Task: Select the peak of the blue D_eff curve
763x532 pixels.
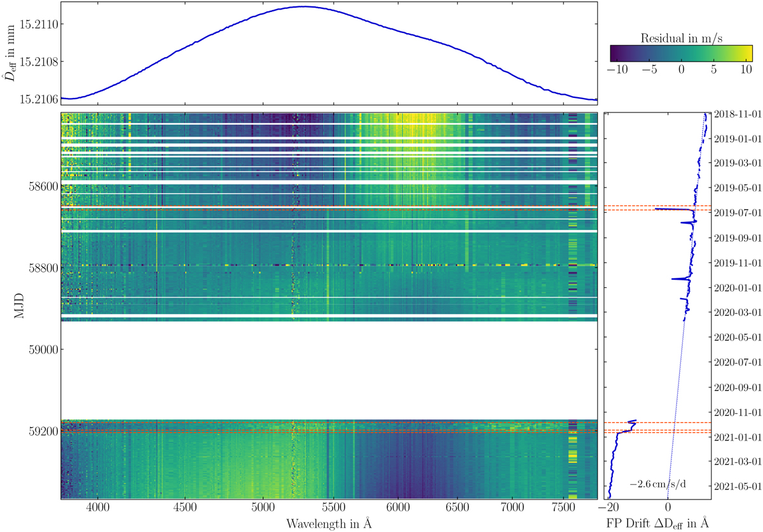Action: coord(303,6)
